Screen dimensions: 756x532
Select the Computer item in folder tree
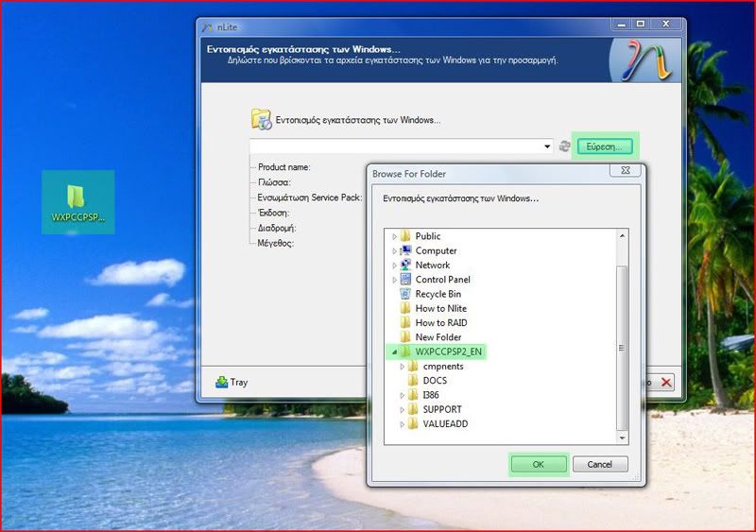(436, 250)
